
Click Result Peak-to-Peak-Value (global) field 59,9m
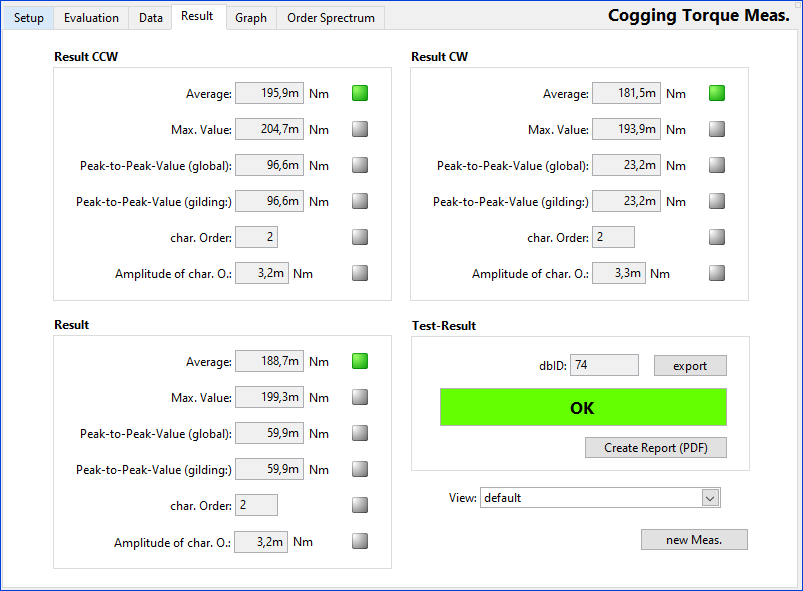click(269, 433)
